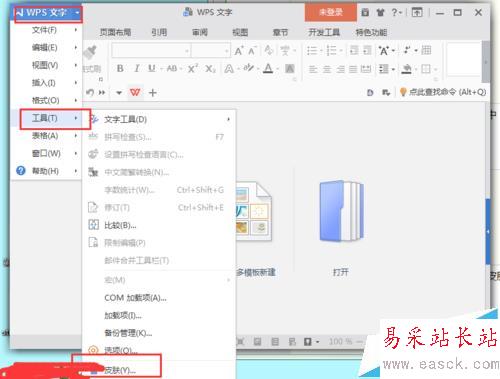Apply Underline formatting

tap(152, 69)
